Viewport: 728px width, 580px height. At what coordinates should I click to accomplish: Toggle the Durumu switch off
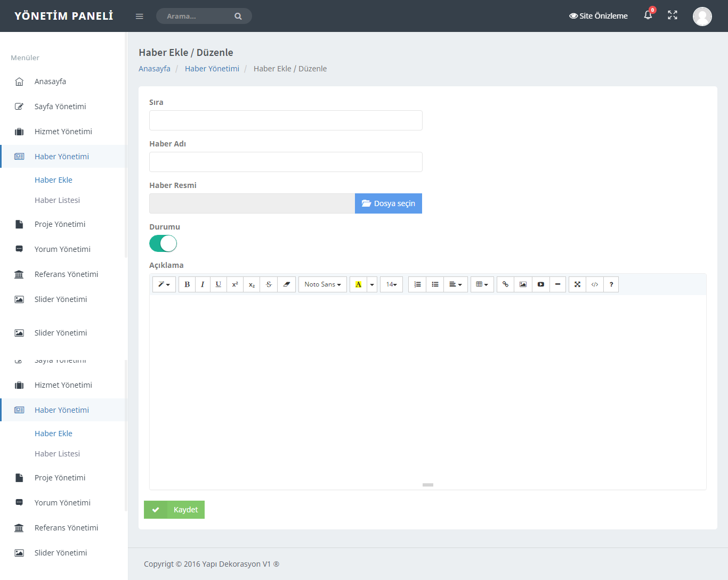coord(163,243)
